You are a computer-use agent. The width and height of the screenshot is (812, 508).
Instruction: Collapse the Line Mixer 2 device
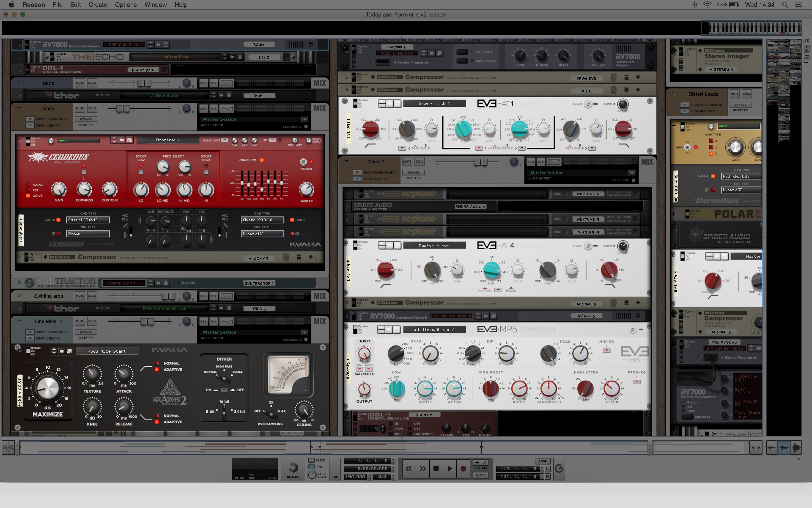[19, 321]
